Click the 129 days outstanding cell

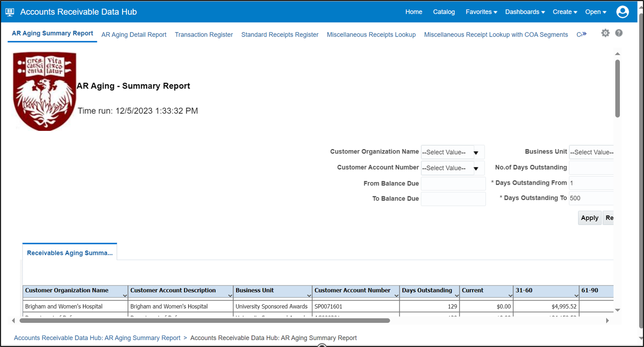pyautogui.click(x=429, y=306)
